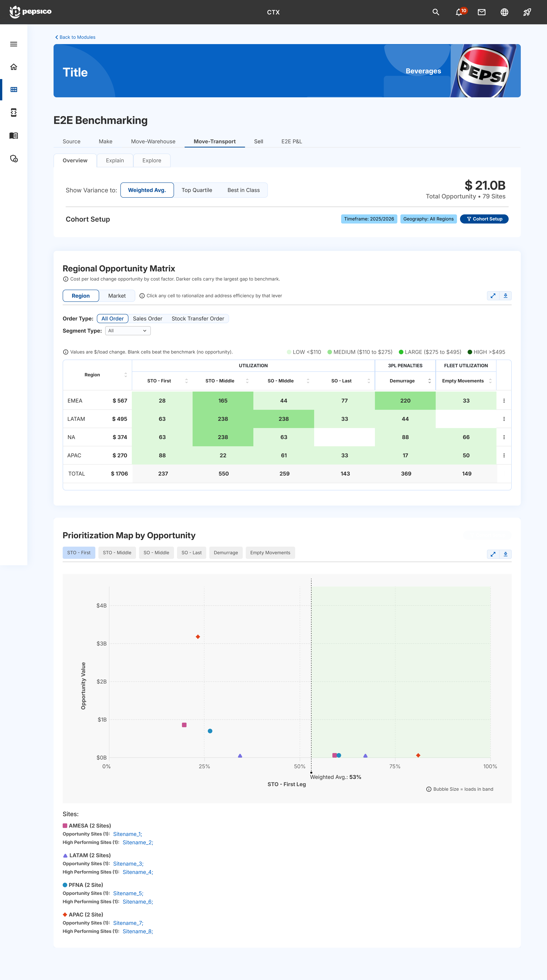The image size is (547, 980).
Task: Click red APAC diamond near $3B
Action: pos(198,637)
